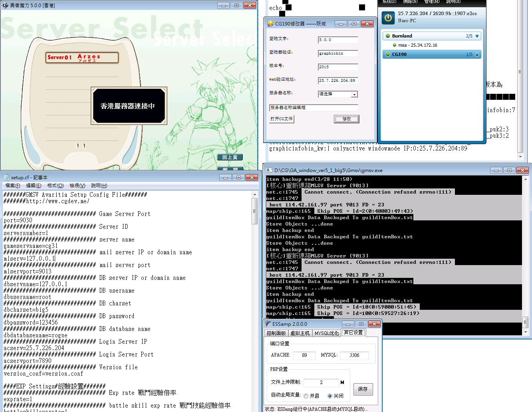
Task: Click the acservport=7890 line in Notepad
Action: [28, 361]
